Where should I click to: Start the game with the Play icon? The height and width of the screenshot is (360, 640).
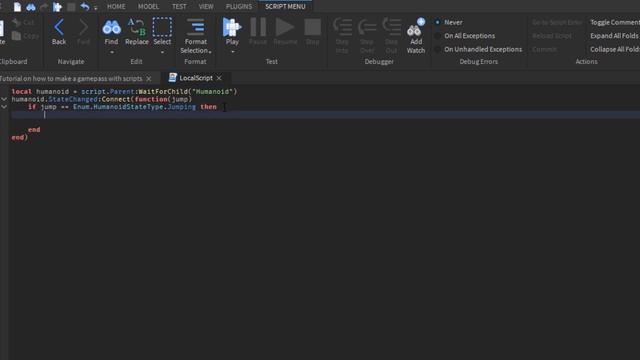(232, 27)
